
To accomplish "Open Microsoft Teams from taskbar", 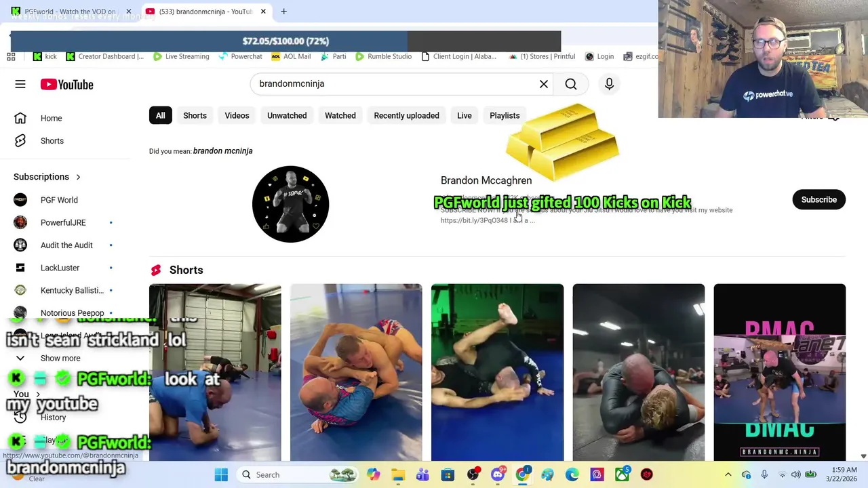I will coord(422,474).
